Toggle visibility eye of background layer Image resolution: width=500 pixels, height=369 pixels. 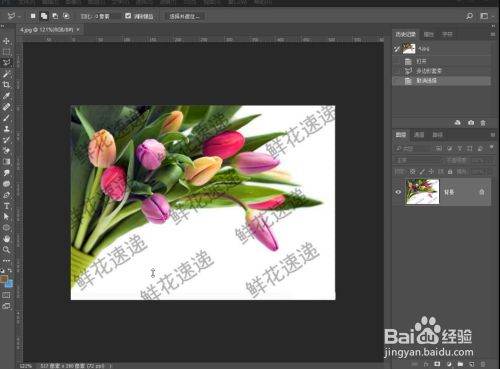pos(398,192)
